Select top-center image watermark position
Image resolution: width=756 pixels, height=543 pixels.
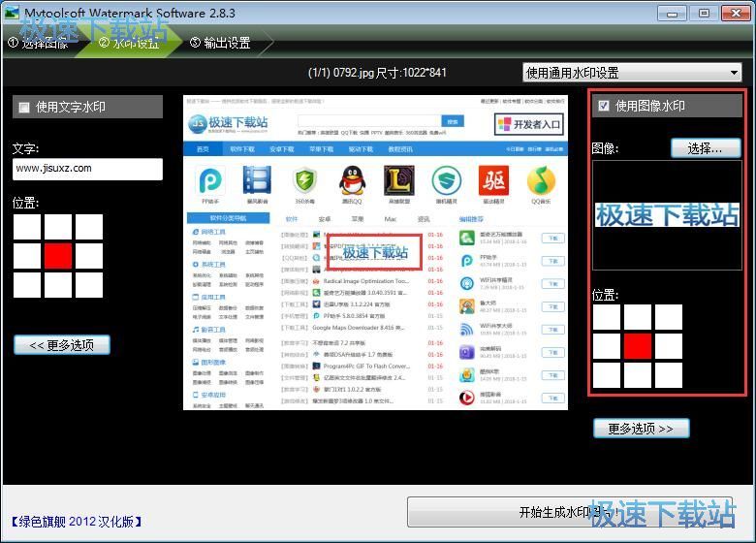coord(638,317)
